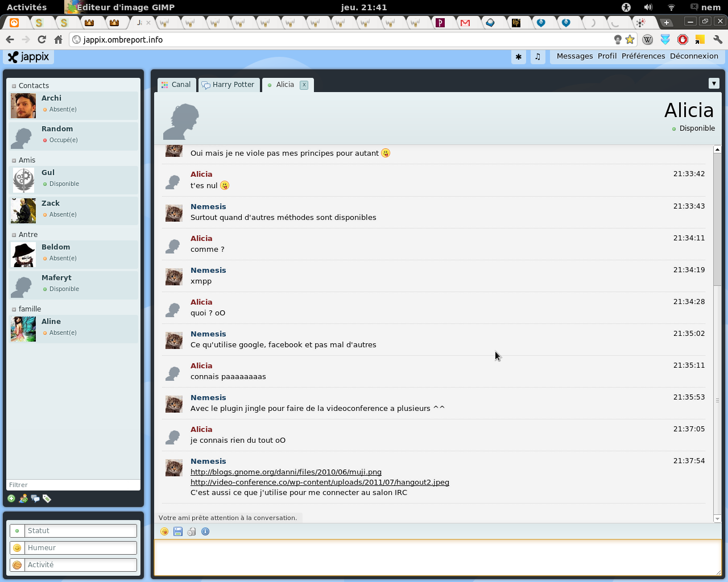The width and height of the screenshot is (728, 582).
Task: Collapse the Amis roster group
Action: [x=14, y=160]
